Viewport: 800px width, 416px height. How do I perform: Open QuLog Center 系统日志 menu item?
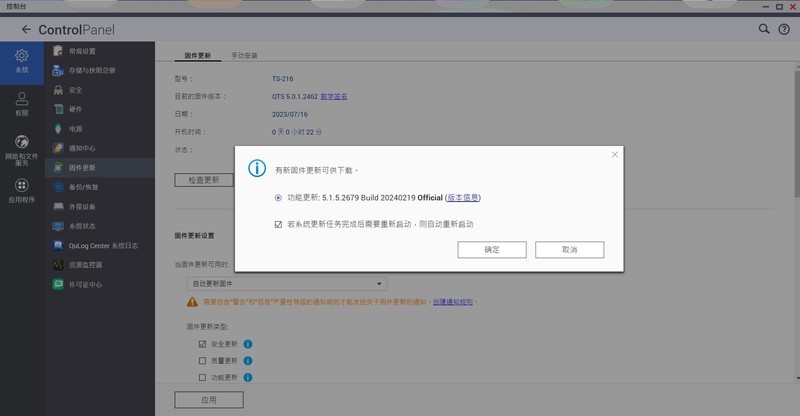pos(99,246)
